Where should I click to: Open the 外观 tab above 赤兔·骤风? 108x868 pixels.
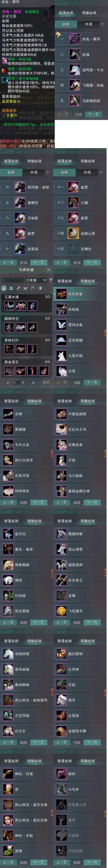coord(89,24)
